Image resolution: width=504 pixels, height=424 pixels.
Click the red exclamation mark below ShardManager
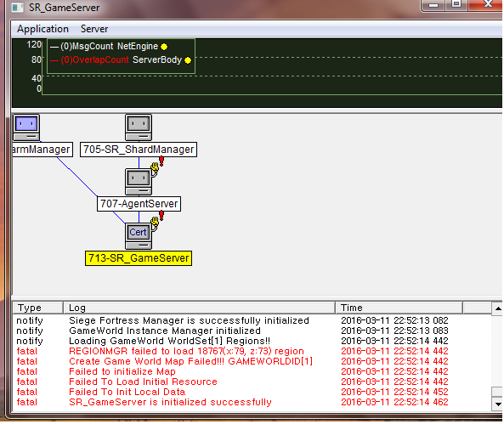coord(161,161)
